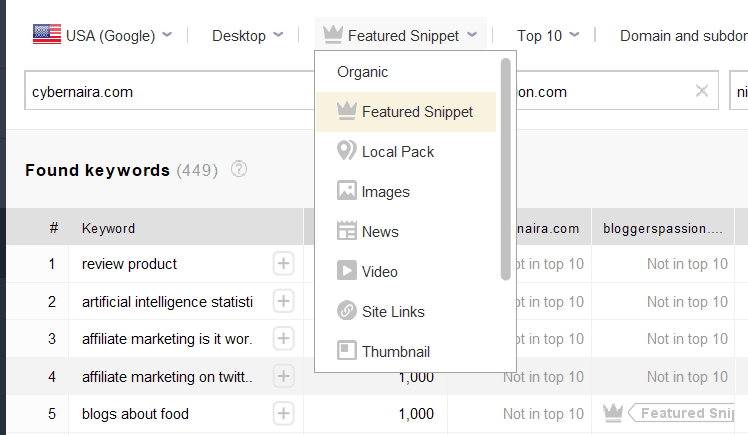Click the dropdown list scrollbar
Viewport: 748px width, 435px height.
tap(506, 170)
